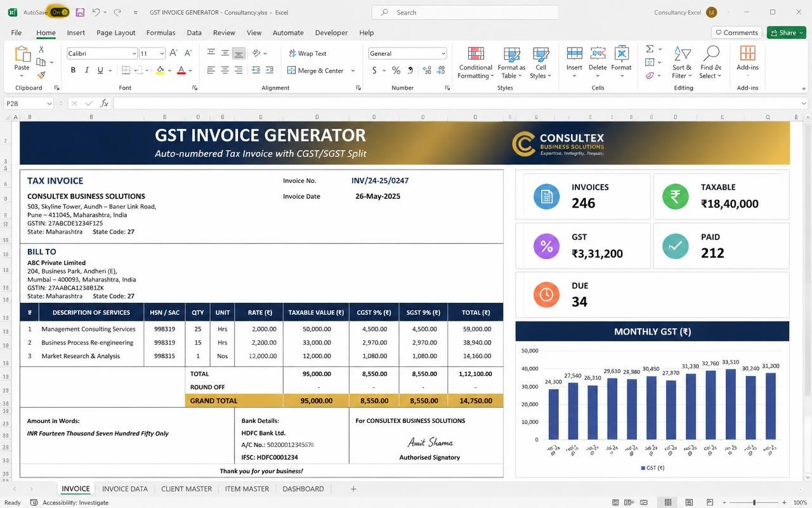Image resolution: width=812 pixels, height=508 pixels.
Task: Click the Comma Style icon
Action: tap(410, 70)
